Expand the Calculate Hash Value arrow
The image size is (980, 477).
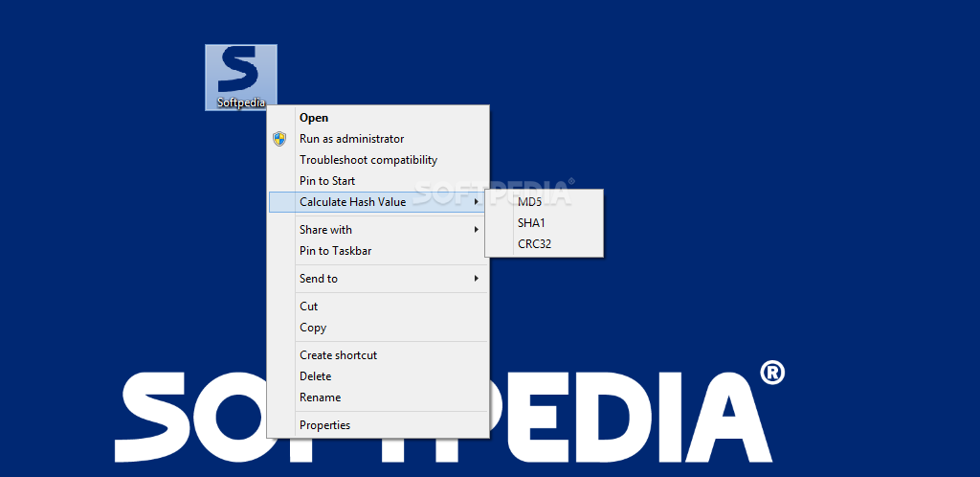click(x=477, y=202)
